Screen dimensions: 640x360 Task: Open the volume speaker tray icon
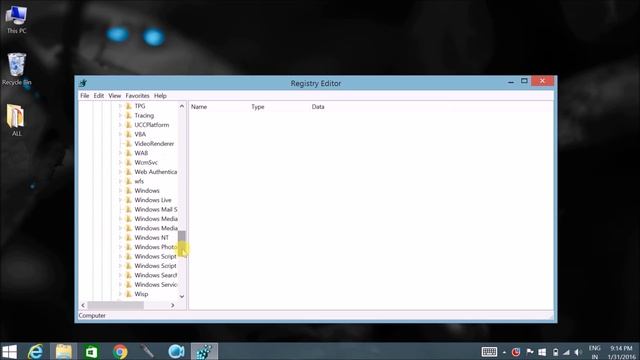578,352
